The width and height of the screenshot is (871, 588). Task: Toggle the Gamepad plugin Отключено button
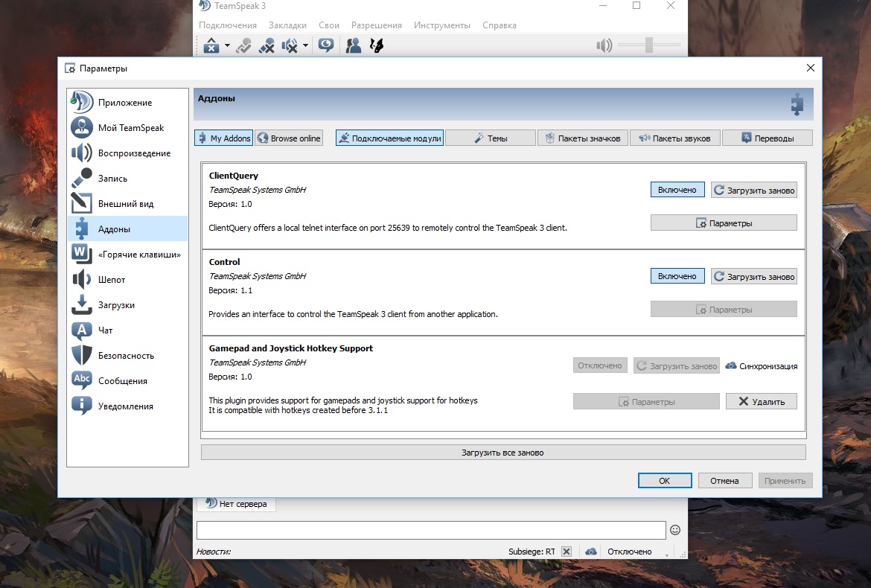[x=600, y=365]
